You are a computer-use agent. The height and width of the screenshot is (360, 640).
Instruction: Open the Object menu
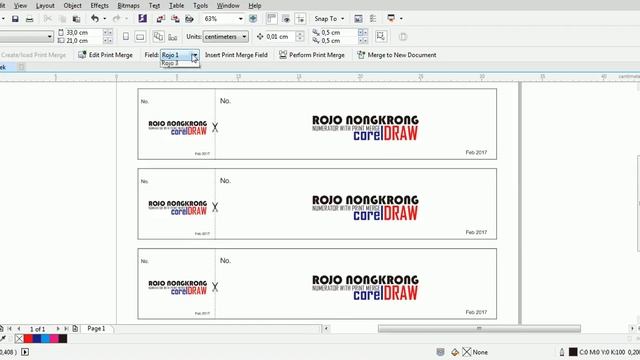tap(73, 6)
